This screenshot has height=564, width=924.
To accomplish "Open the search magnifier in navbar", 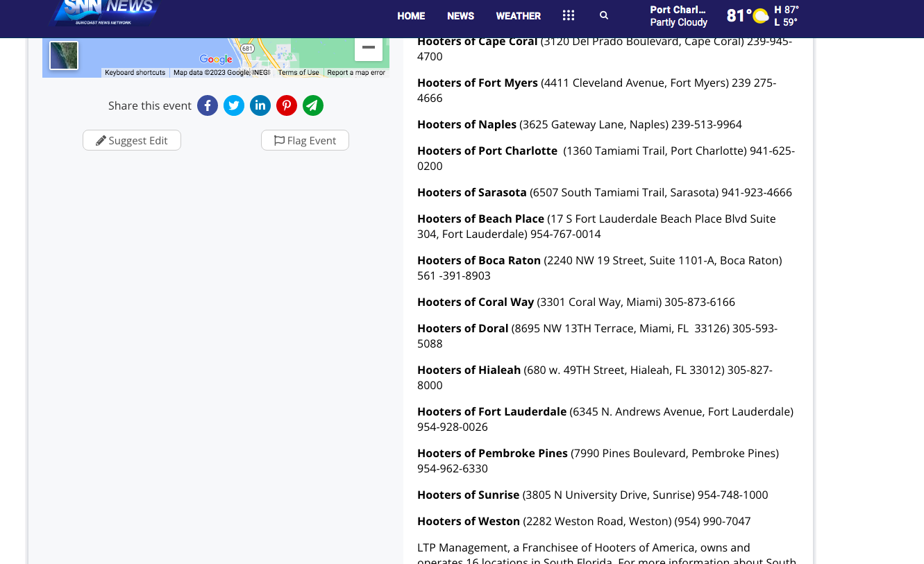I will coord(604,15).
